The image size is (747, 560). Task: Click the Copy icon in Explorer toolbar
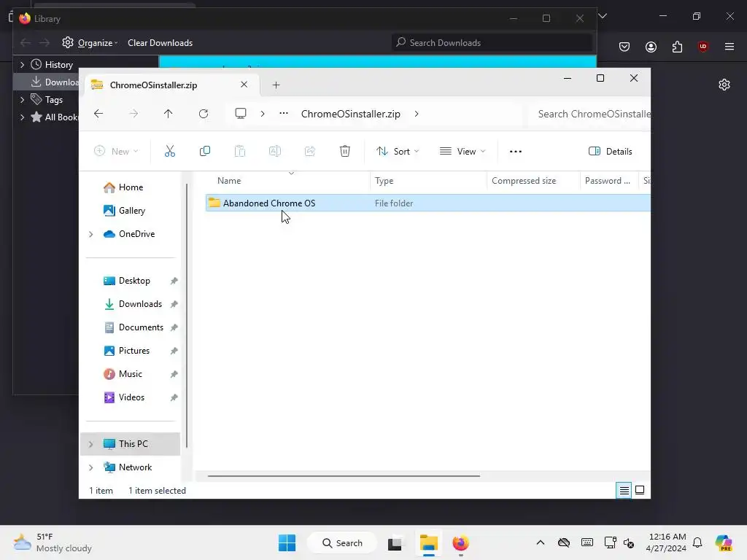tap(205, 152)
